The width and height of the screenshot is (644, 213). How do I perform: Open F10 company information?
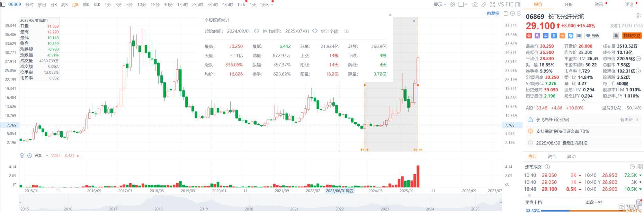[x=509, y=5]
